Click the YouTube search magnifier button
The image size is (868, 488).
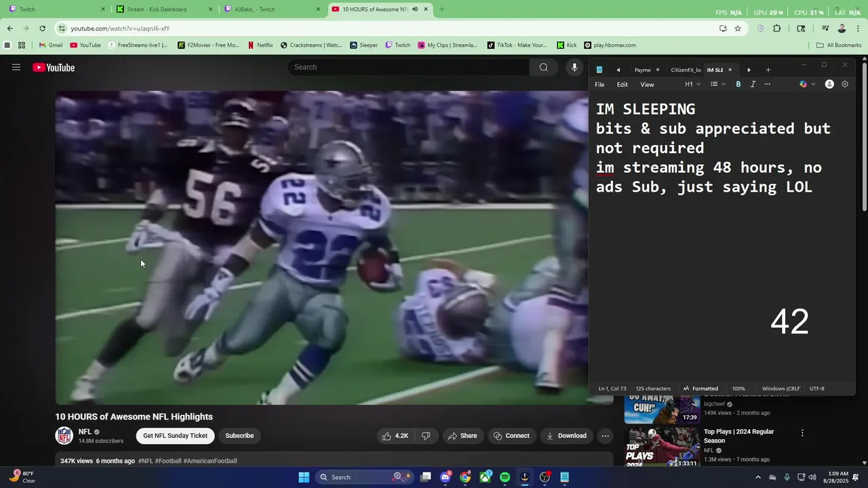[x=544, y=67]
